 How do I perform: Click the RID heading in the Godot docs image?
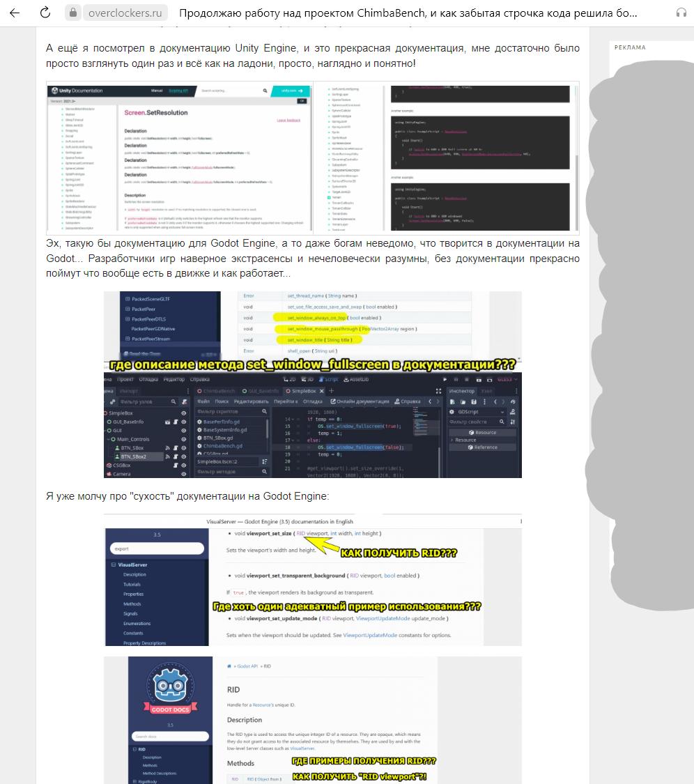click(x=233, y=689)
